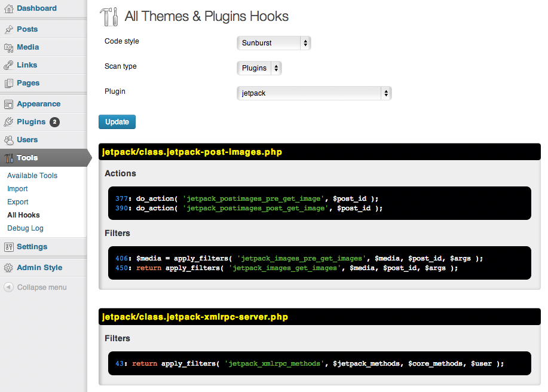Open Appearance menu item
The image size is (548, 392).
pos(44,104)
